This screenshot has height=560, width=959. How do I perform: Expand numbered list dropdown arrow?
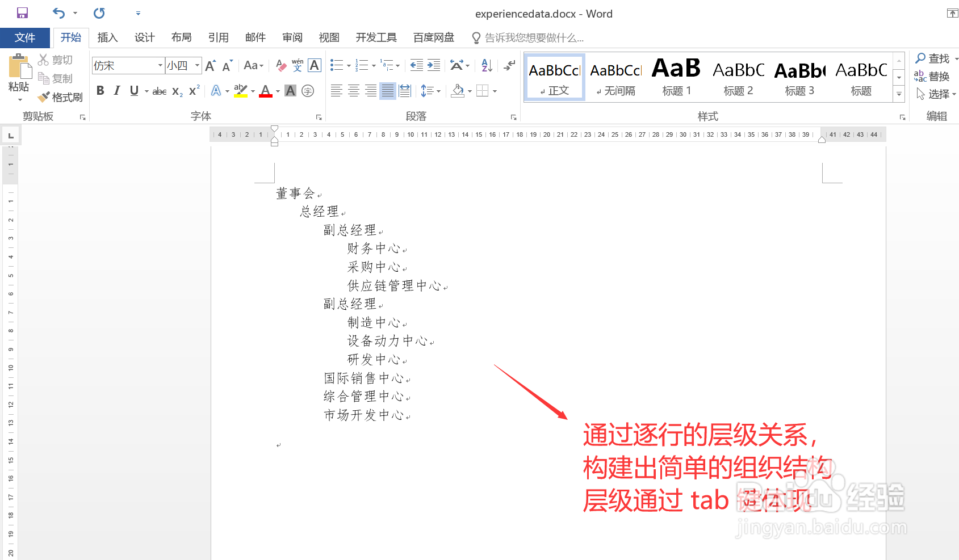pos(374,66)
